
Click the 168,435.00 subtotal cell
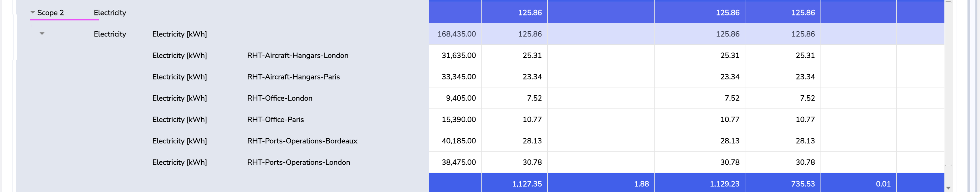click(x=456, y=34)
